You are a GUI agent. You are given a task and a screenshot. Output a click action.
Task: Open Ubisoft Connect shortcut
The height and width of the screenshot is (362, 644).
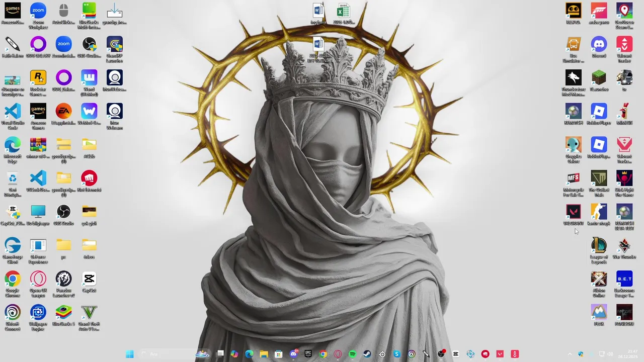[13, 318]
